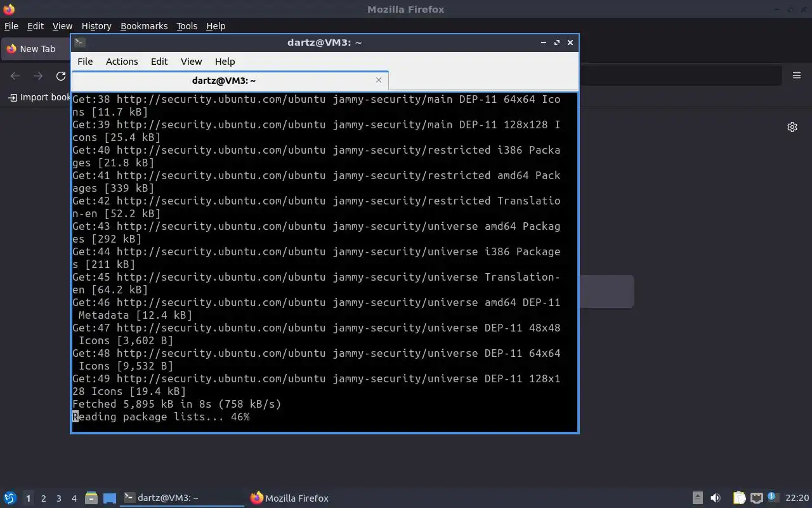Screen dimensions: 812x508
Task: Click Import bookmarks in Firefox toolbar
Action: click(39, 97)
